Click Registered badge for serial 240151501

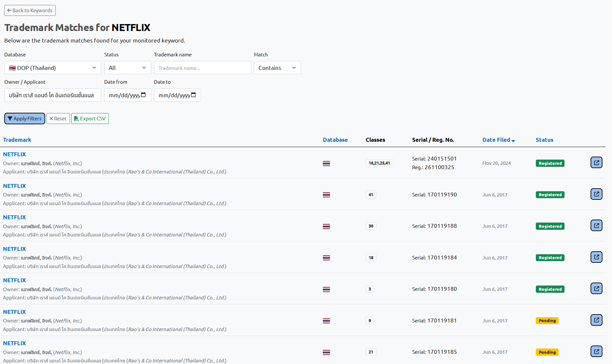[x=550, y=163]
